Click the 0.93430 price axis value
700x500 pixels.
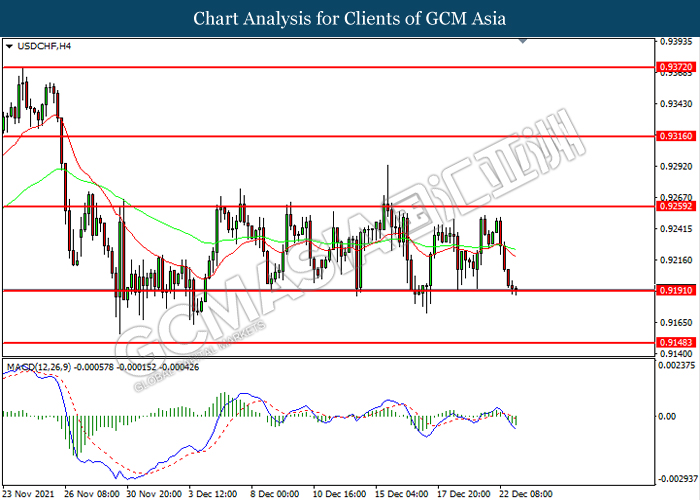tap(676, 104)
